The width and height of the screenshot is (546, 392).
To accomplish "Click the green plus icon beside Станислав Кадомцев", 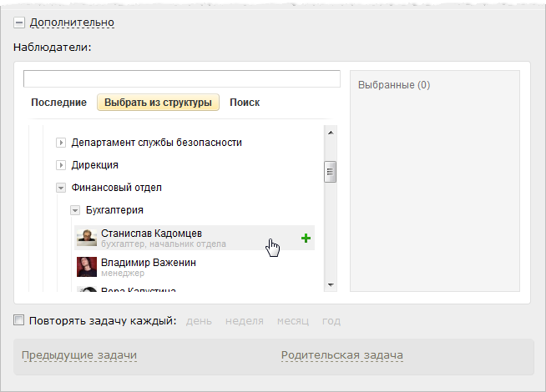I will 306,239.
